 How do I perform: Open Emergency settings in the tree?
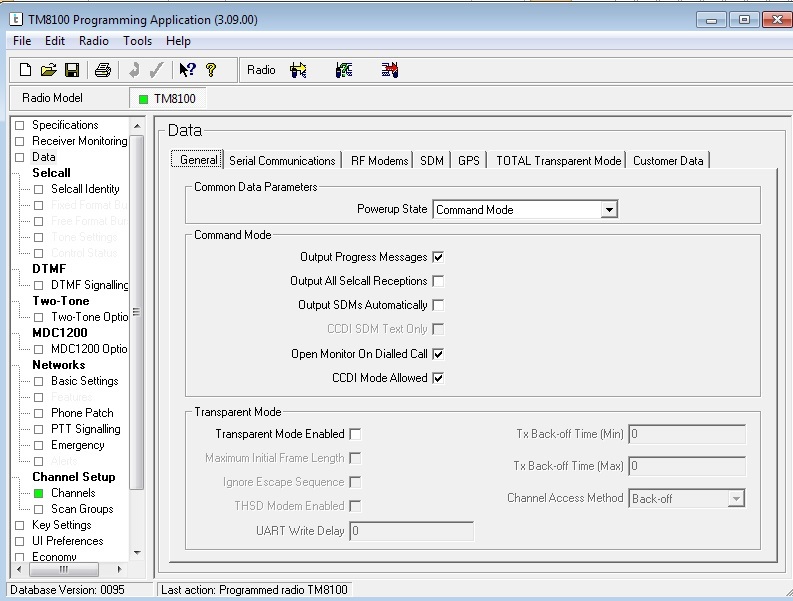(77, 445)
